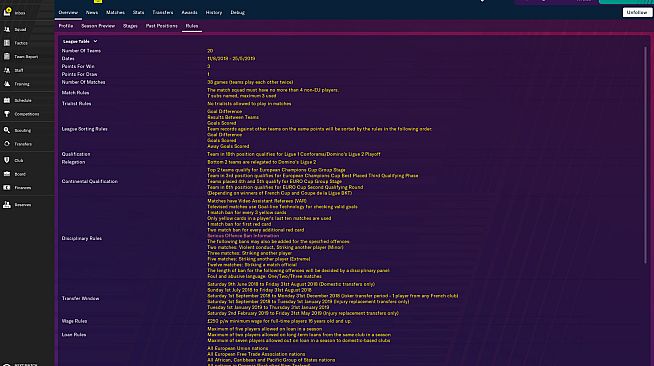
Task: Open the Awards tab
Action: (189, 13)
